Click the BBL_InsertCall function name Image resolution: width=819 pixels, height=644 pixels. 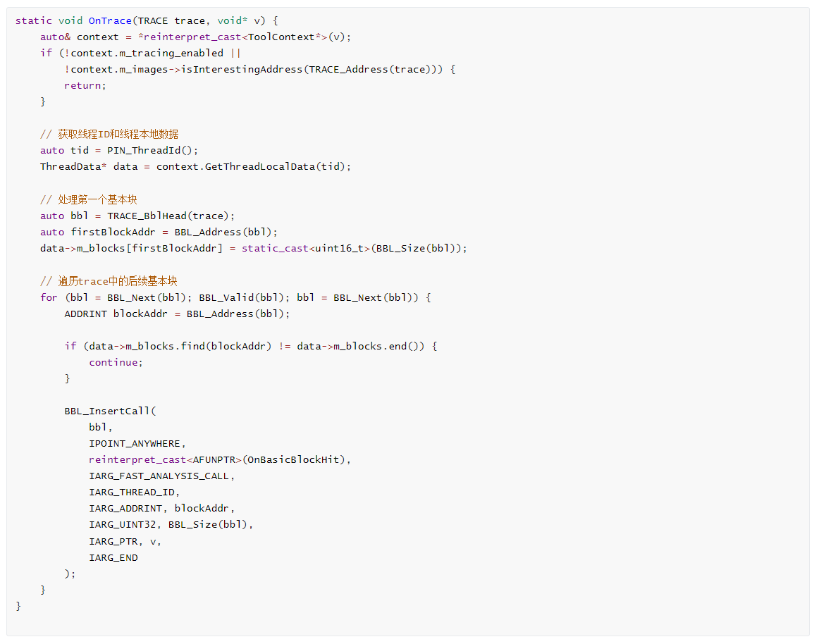[x=107, y=411]
